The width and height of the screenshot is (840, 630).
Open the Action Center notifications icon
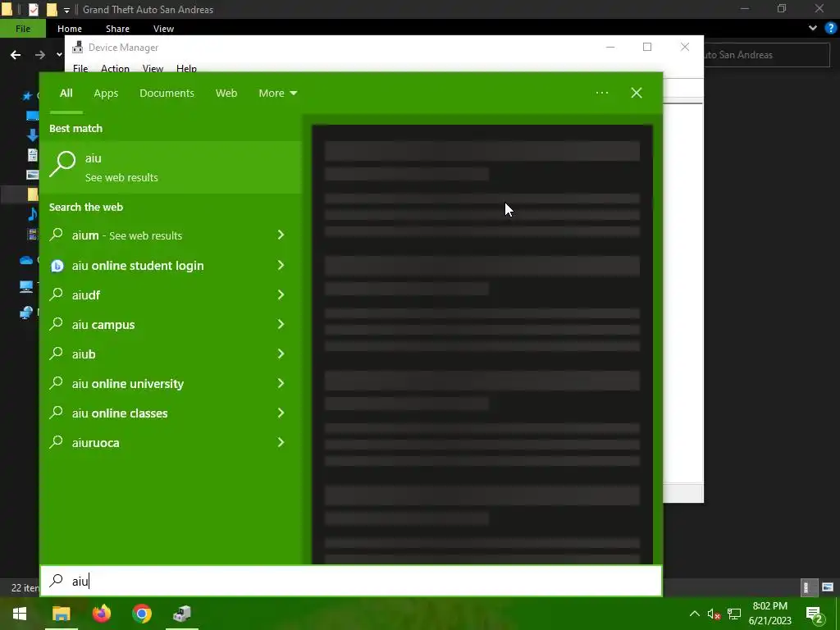click(814, 614)
